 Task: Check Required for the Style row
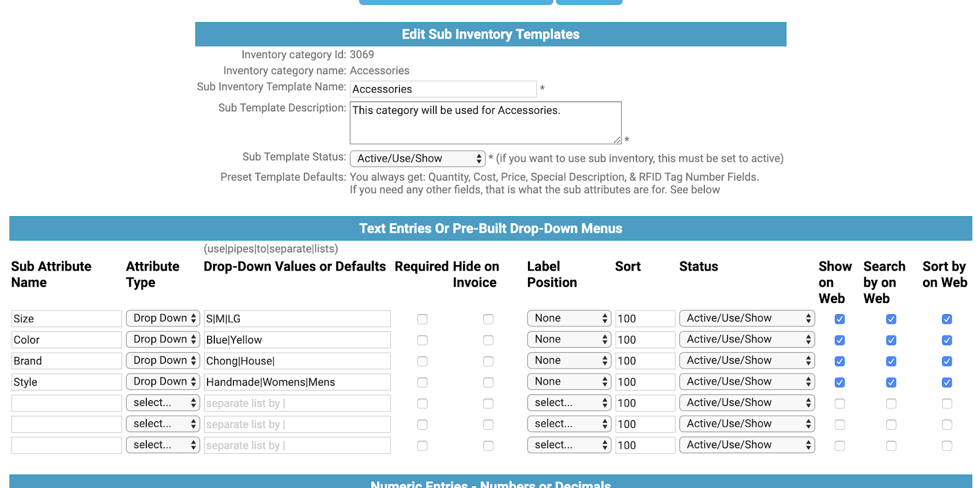(x=423, y=383)
